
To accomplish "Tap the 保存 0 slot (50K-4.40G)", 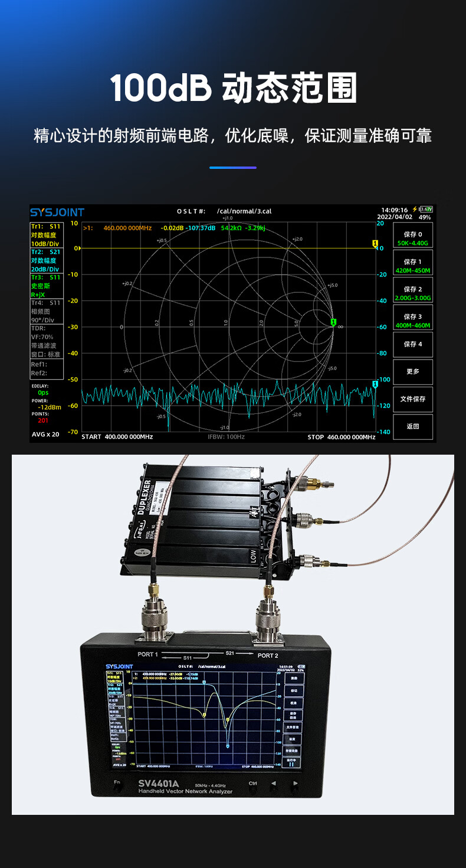I will click(x=413, y=239).
